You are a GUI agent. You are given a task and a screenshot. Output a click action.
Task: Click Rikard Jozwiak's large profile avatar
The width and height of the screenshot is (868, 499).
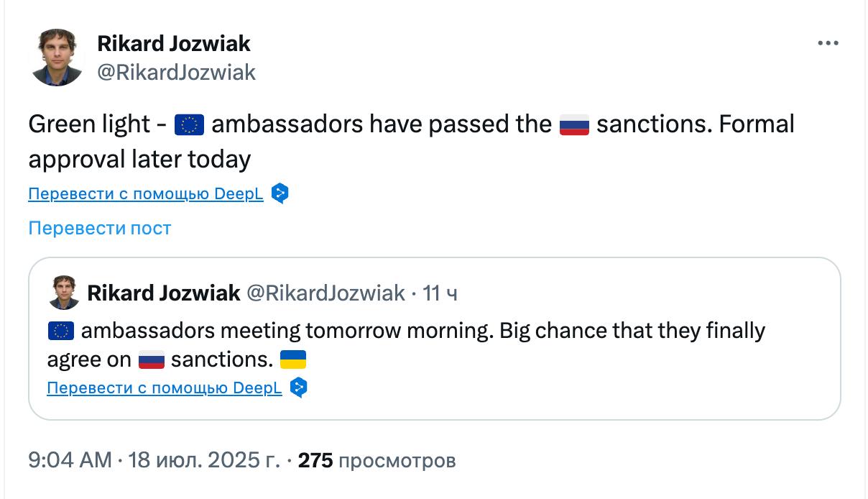(57, 58)
